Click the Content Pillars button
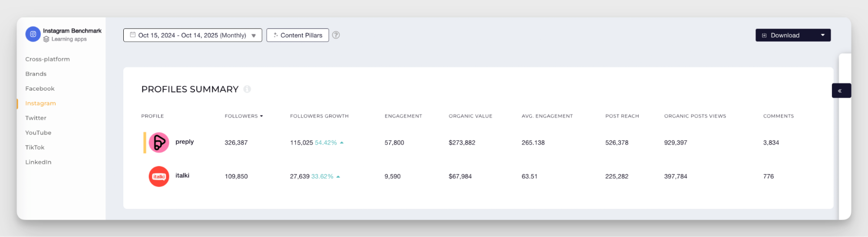 pos(297,35)
